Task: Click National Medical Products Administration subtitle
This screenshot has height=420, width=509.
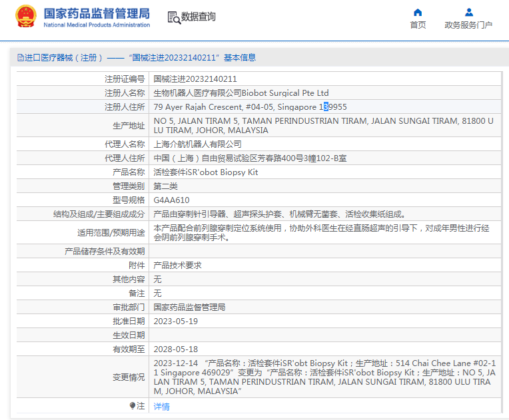Action: tap(97, 25)
